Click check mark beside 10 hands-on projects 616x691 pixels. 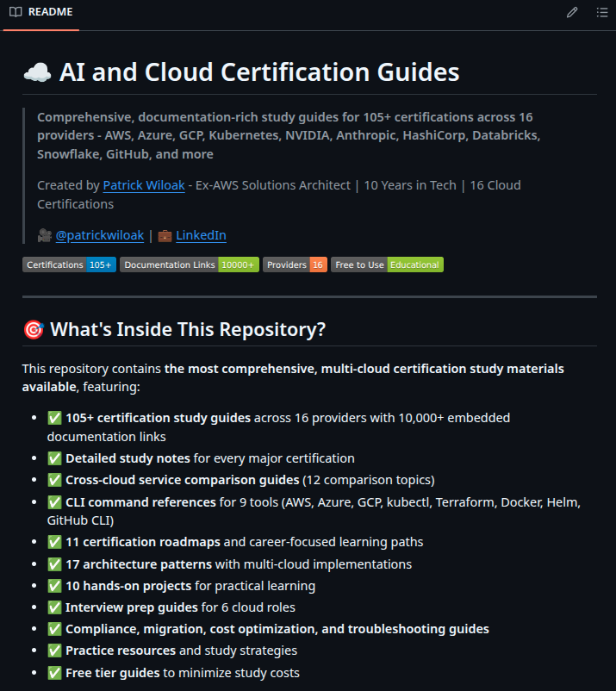(x=54, y=586)
